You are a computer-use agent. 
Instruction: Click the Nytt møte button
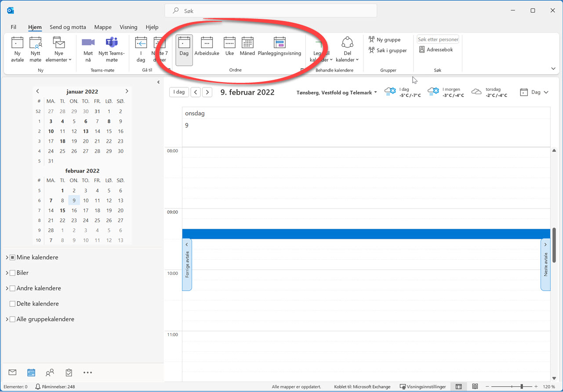[x=36, y=50]
